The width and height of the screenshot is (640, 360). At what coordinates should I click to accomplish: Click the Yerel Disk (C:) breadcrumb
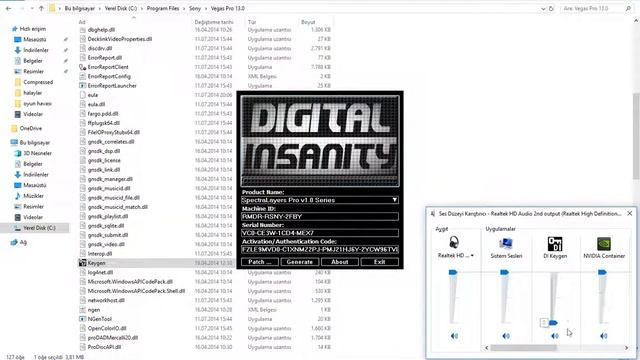pos(121,8)
